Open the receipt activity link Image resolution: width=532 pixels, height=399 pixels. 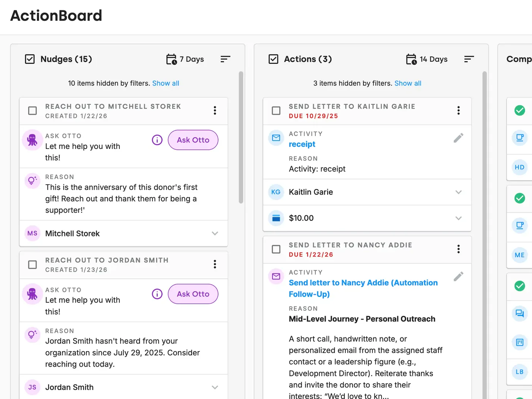[x=302, y=144]
